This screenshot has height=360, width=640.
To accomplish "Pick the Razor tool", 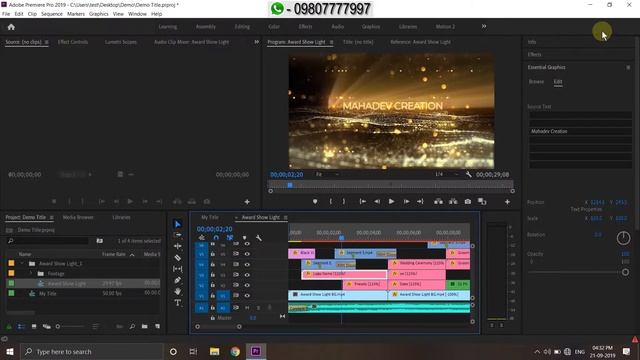I will coord(178,258).
